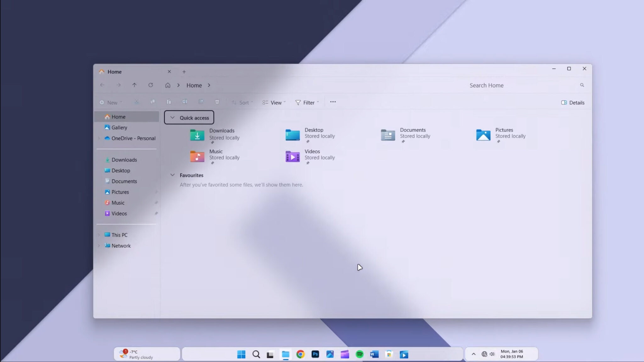Toggle the Details pane
Viewport: 644px width, 362px height.
pyautogui.click(x=573, y=103)
